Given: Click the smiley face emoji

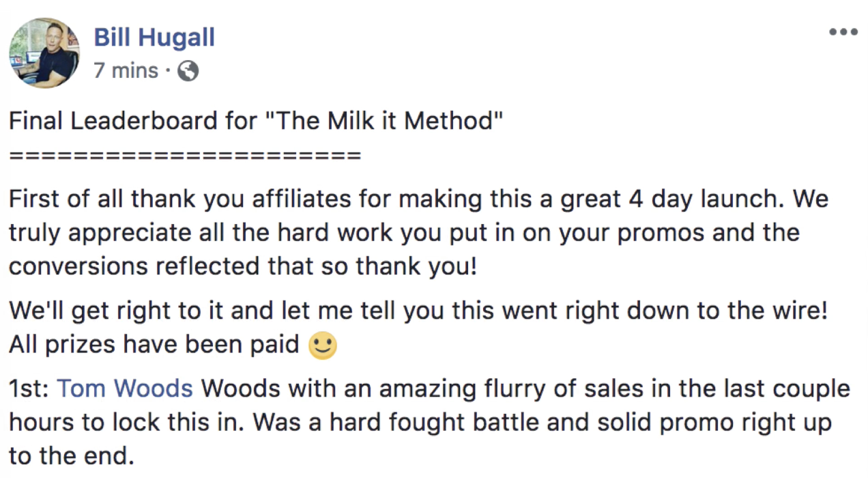Looking at the screenshot, I should click(323, 346).
